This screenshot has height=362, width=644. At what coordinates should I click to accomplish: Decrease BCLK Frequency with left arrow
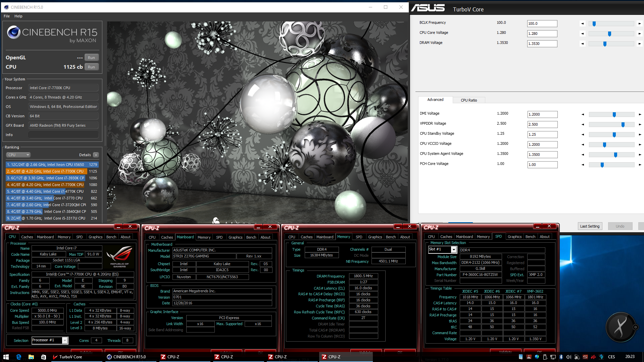[x=583, y=24]
